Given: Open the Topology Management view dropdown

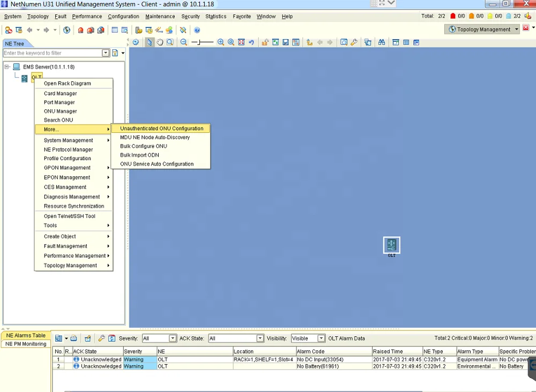Looking at the screenshot, I should click(x=517, y=29).
